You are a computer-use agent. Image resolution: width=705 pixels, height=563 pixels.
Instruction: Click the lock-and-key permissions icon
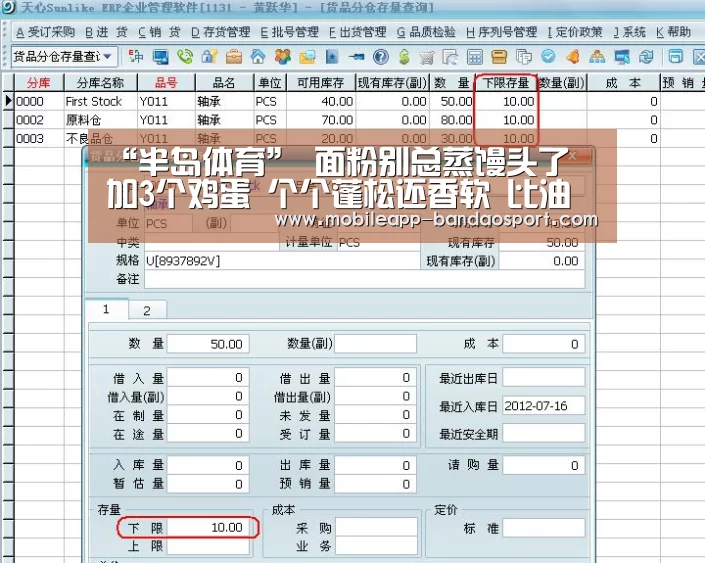[209, 57]
